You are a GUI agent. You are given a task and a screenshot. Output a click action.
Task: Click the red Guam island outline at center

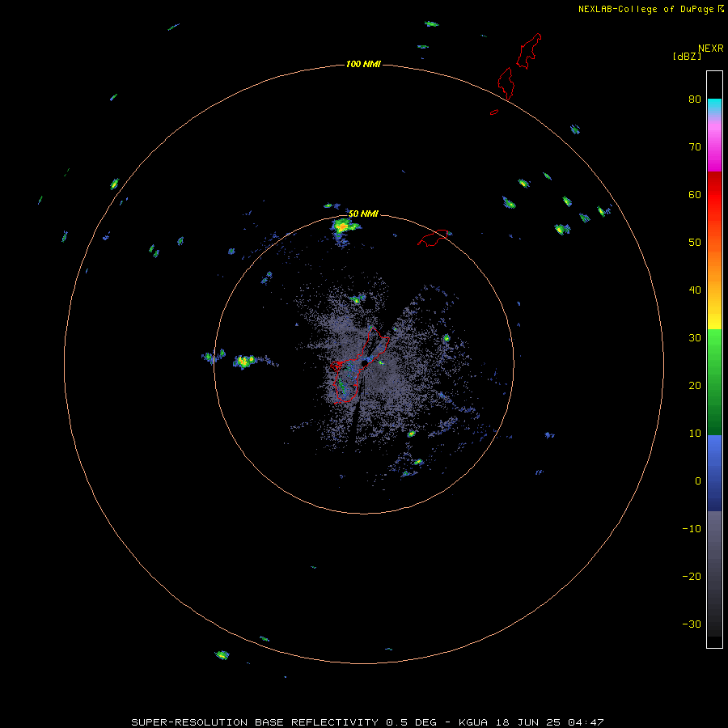[x=359, y=365]
